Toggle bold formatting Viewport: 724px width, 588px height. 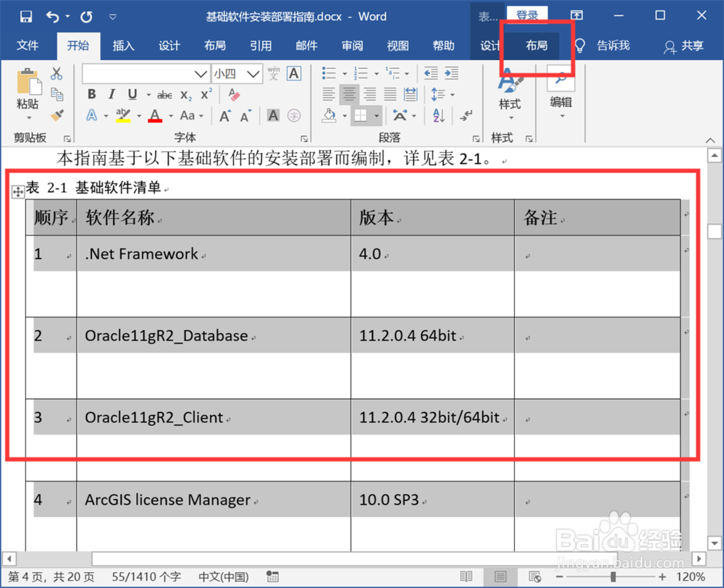[92, 94]
